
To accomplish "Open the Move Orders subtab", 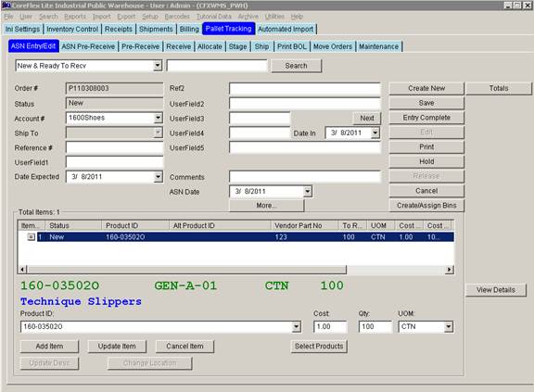I will pos(333,46).
